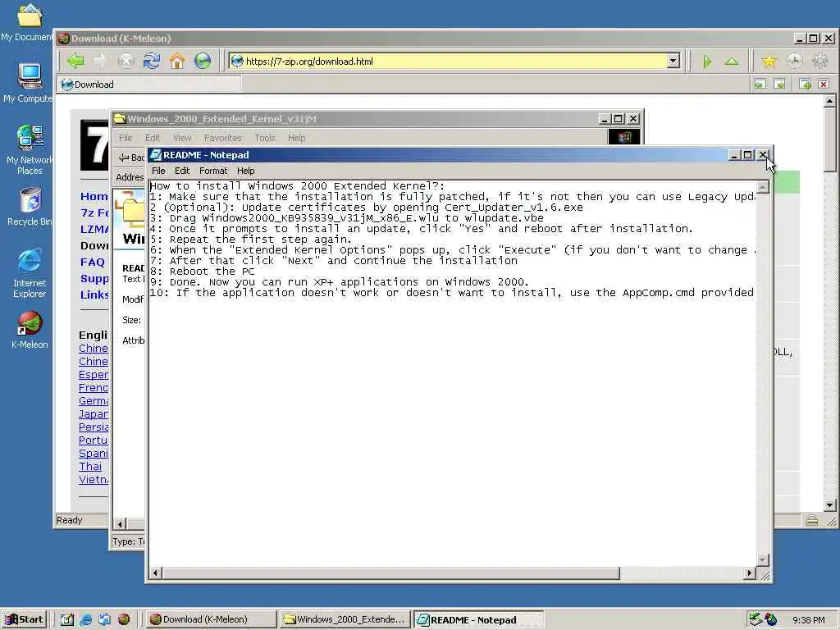Open History clock icon in K-Meleon
Screen dimensions: 840x630
tap(795, 61)
